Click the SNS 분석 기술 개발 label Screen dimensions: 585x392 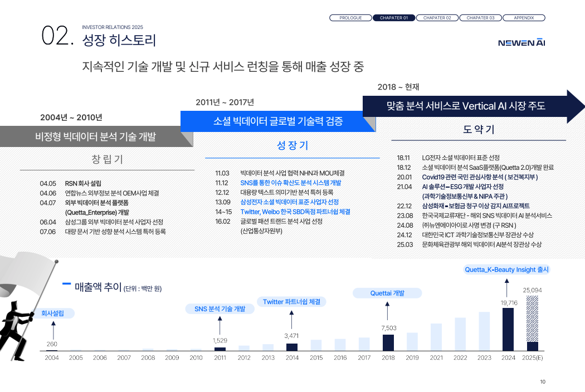coord(220,309)
